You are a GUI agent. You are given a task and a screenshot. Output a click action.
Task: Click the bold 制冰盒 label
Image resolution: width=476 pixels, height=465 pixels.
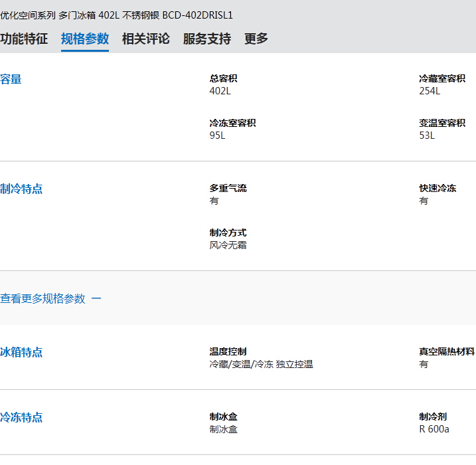(224, 417)
